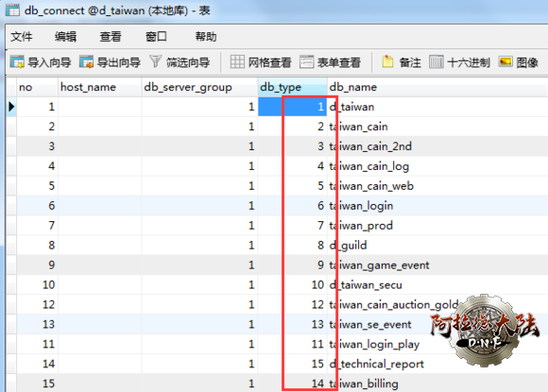Select the Hex (十六进制) view icon
This screenshot has height=392, width=548.
point(437,61)
